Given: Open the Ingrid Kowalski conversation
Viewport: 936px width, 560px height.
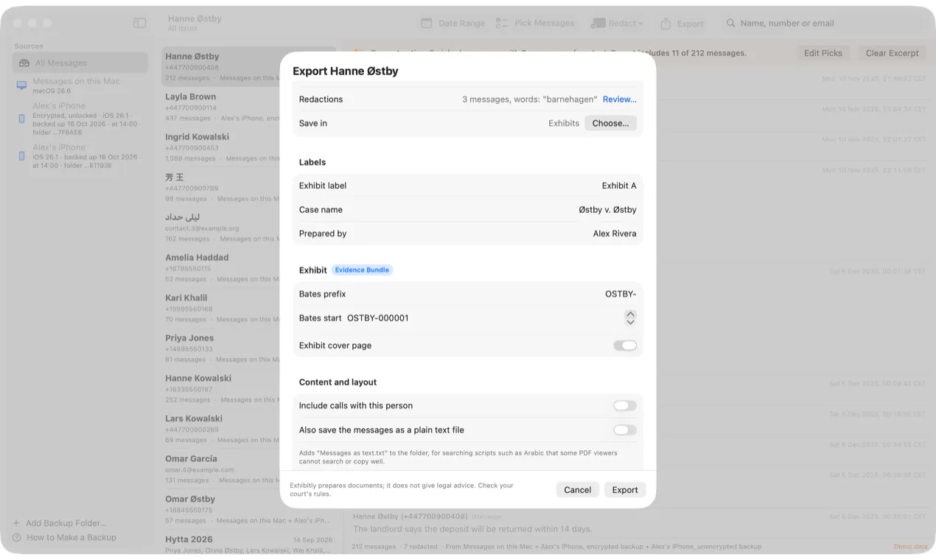Looking at the screenshot, I should pos(221,147).
